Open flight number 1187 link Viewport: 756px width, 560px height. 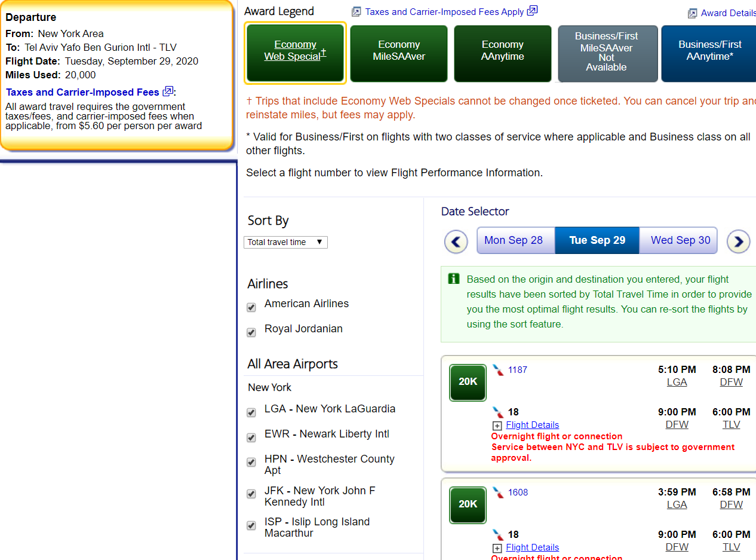518,370
